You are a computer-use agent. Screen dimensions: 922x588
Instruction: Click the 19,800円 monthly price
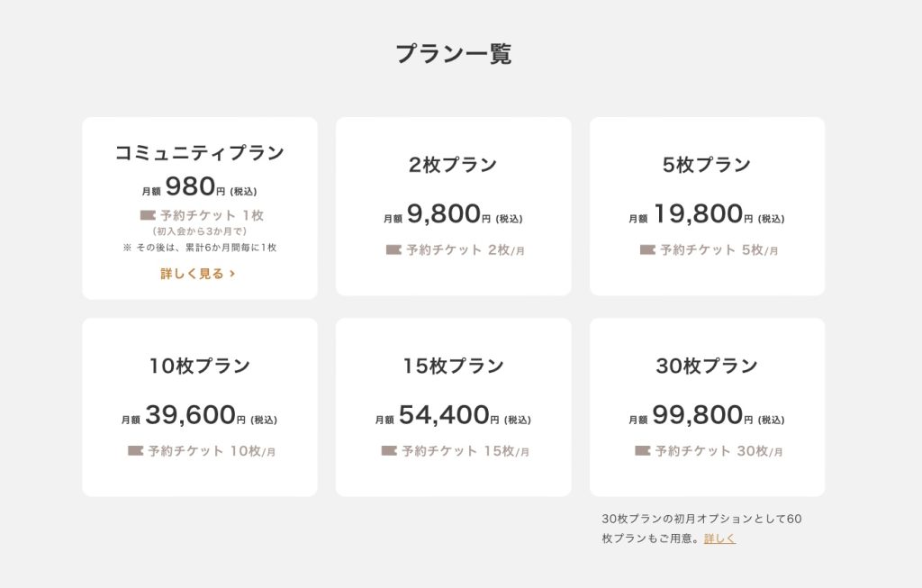[703, 214]
